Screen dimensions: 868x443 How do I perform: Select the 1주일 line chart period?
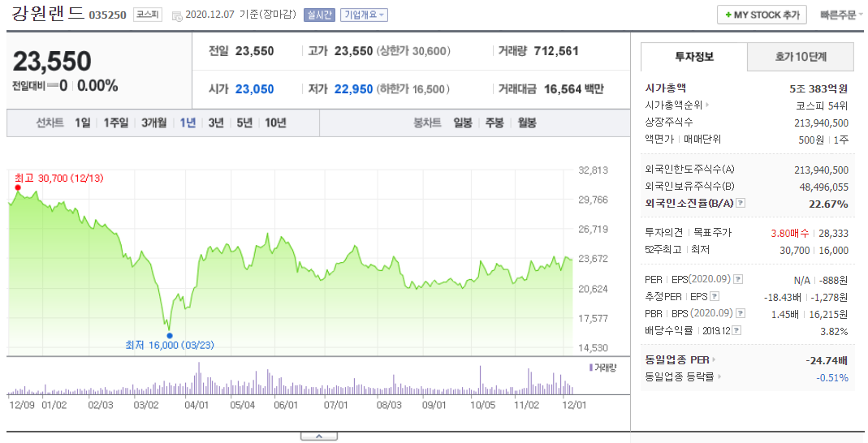tap(115, 123)
